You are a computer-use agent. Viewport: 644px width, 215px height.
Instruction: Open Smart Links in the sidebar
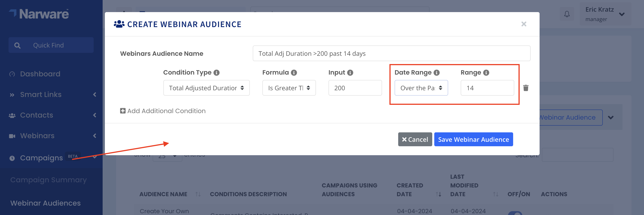pos(41,95)
